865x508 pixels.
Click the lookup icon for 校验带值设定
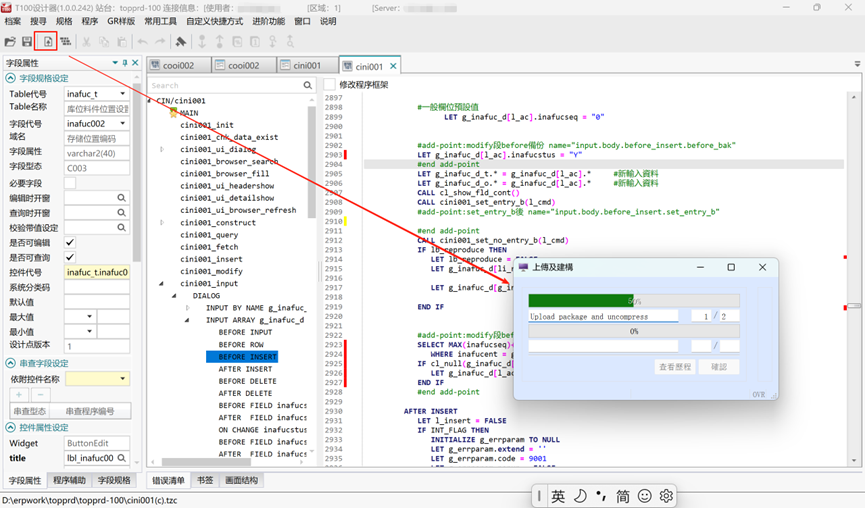coord(121,227)
